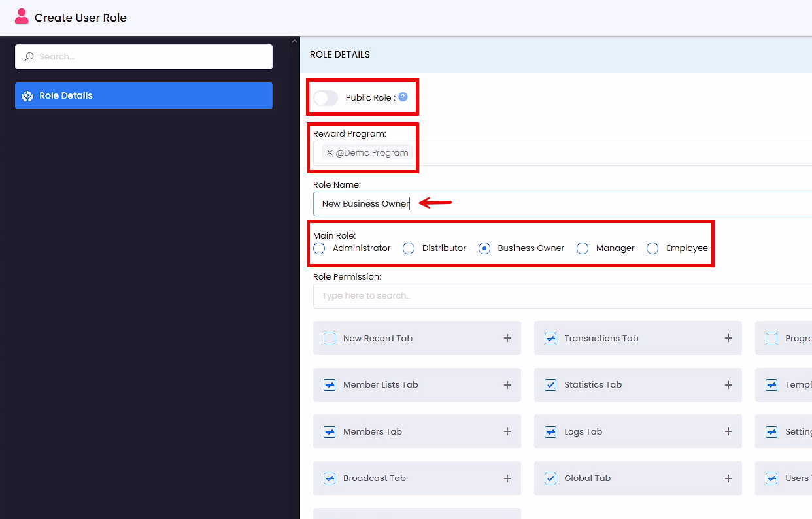Image resolution: width=812 pixels, height=519 pixels.
Task: Expand Statistics Tab with plus icon
Action: [728, 385]
